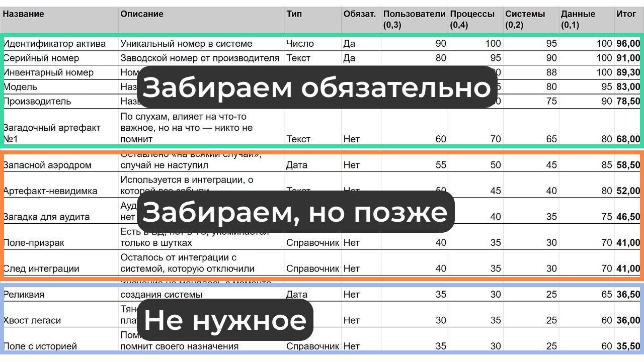Click the total value "46,50"

(628, 217)
